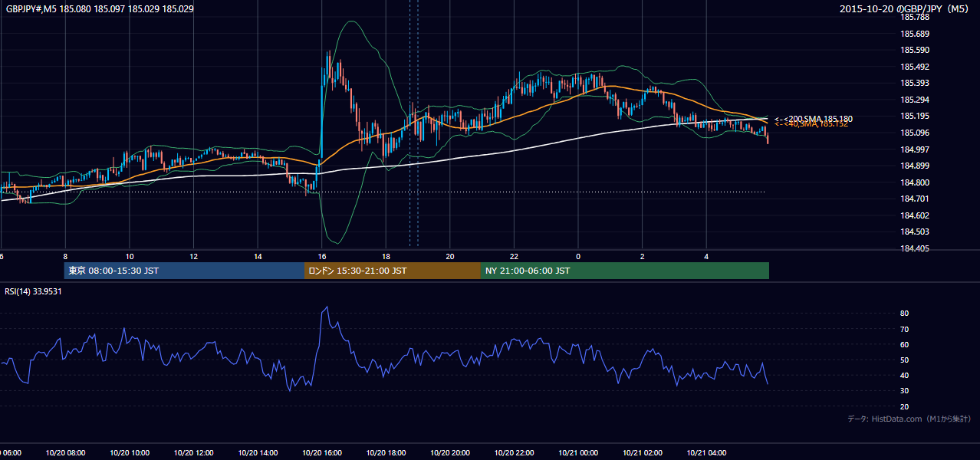
Task: Click the bottom date label 10/21 02:00
Action: pos(643,453)
